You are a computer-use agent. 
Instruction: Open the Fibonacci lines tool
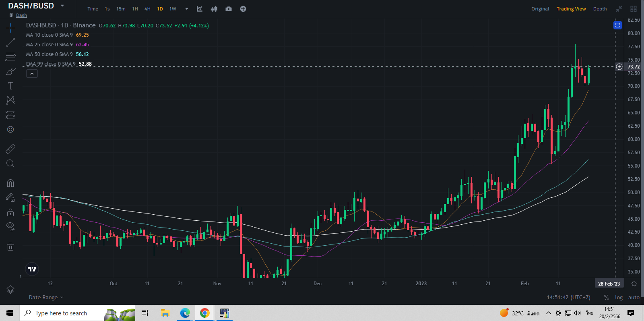(10, 57)
